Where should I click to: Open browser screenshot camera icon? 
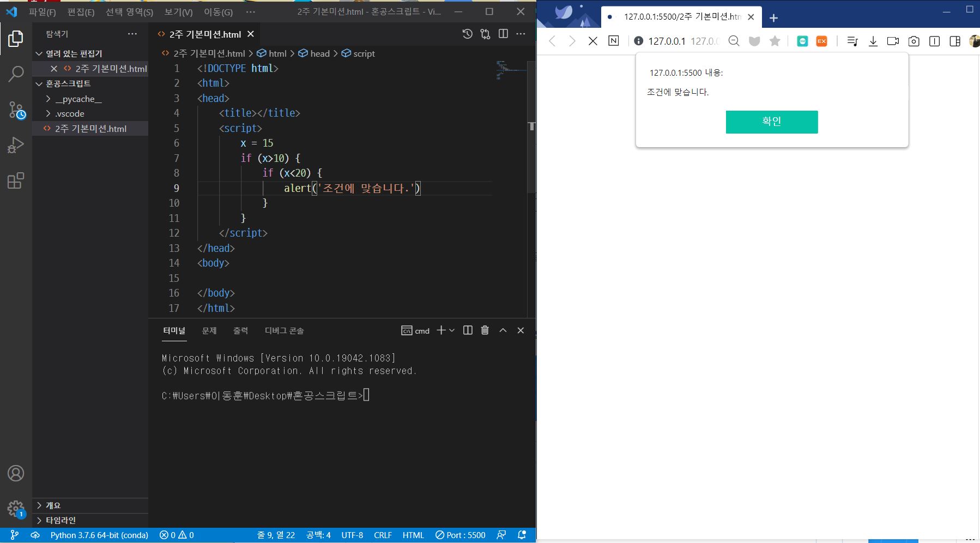click(914, 41)
